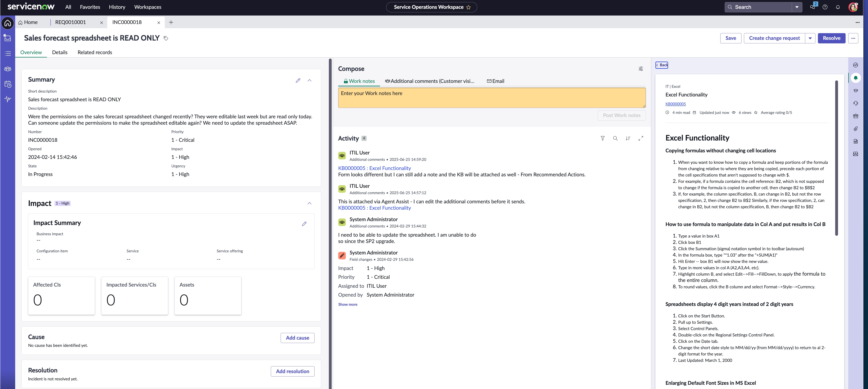868x389 pixels.
Task: Switch to the REQ0010001 tab
Action: pyautogui.click(x=70, y=22)
